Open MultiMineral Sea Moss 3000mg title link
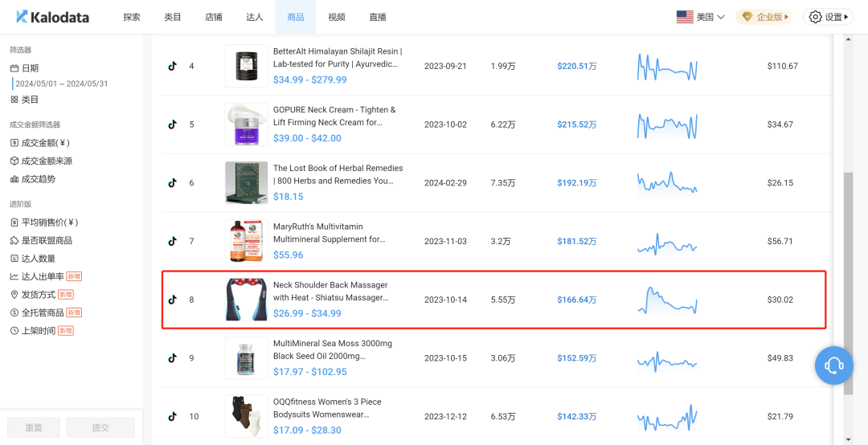Screen dimensions: 868x445 point(333,349)
